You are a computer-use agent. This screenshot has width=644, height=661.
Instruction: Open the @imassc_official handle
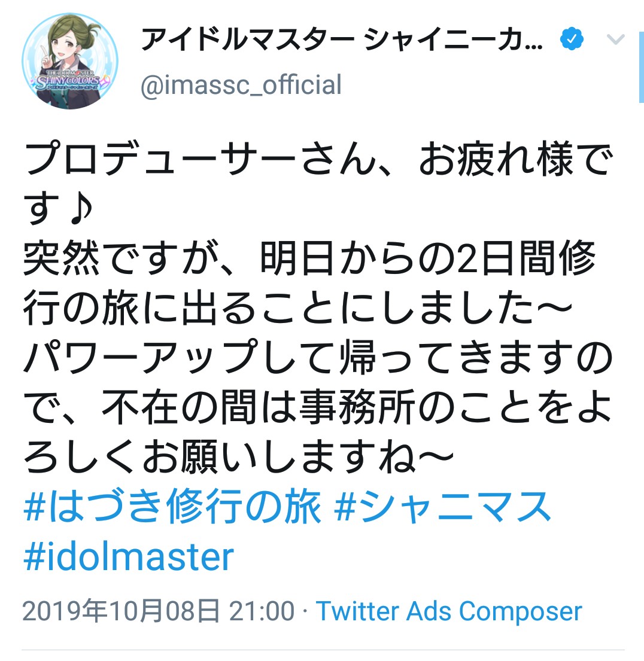pos(241,84)
